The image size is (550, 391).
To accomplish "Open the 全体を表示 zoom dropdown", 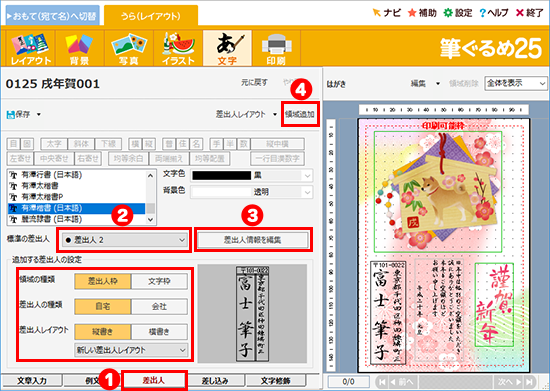I will pos(516,83).
